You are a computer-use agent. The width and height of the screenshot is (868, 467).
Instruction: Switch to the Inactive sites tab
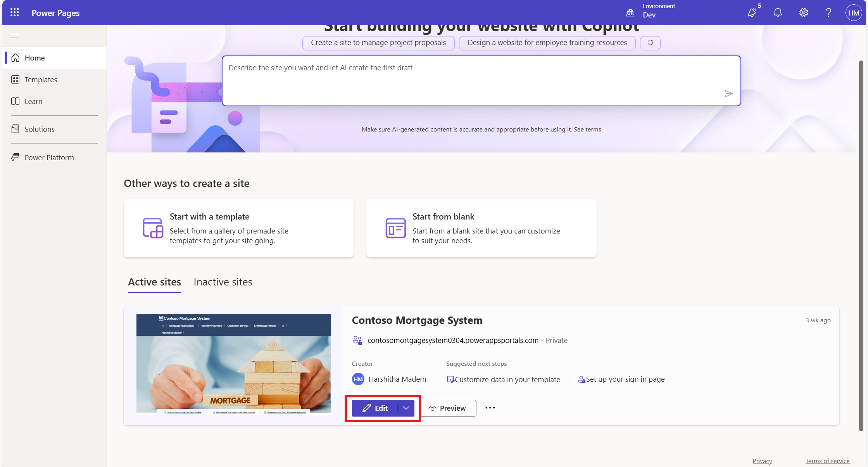[x=223, y=282]
